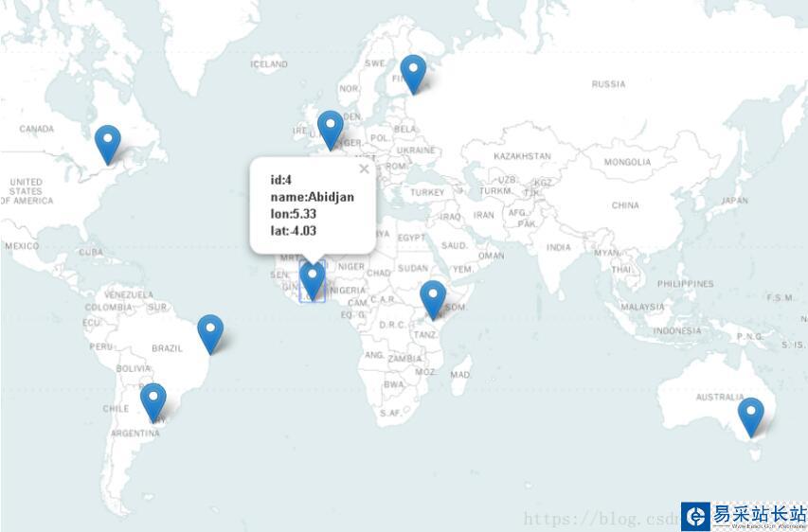Click the UNITED STATES OF AMERICA label
Screen dimensions: 808x532
click(x=27, y=191)
